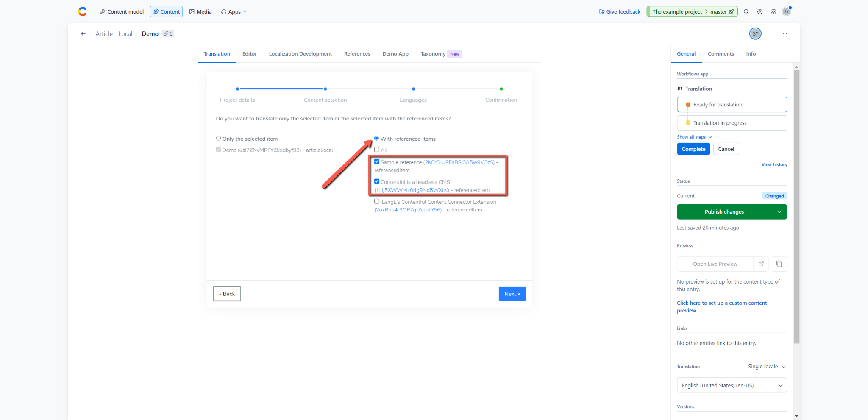Click Publish changes button
This screenshot has height=420, width=868.
pyautogui.click(x=724, y=212)
